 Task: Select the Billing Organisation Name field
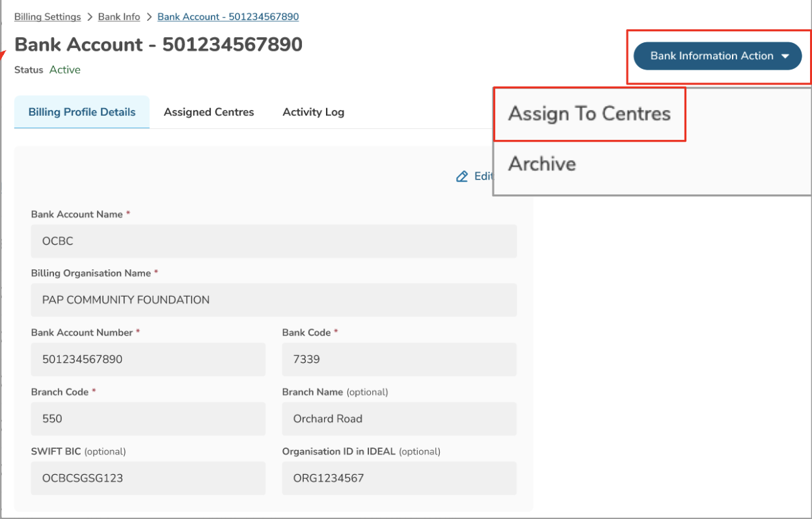274,300
